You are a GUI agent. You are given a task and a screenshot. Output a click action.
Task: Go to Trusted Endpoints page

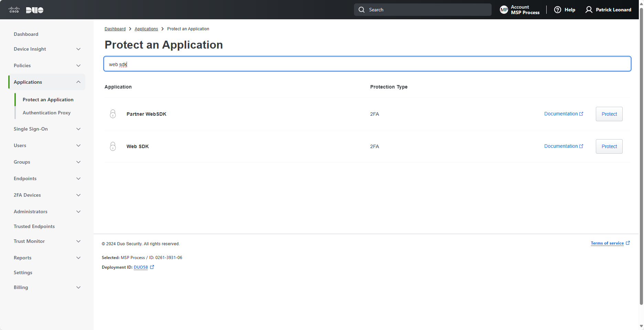(34, 226)
